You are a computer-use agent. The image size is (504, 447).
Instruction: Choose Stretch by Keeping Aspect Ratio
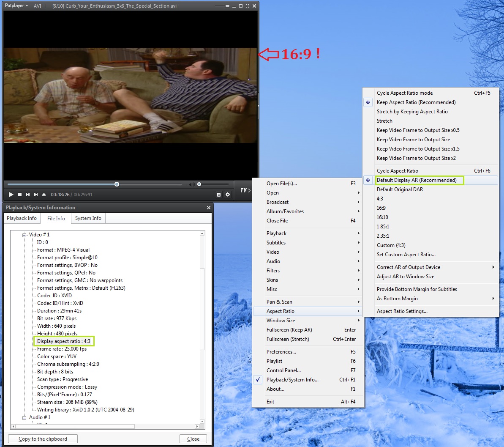click(431, 112)
